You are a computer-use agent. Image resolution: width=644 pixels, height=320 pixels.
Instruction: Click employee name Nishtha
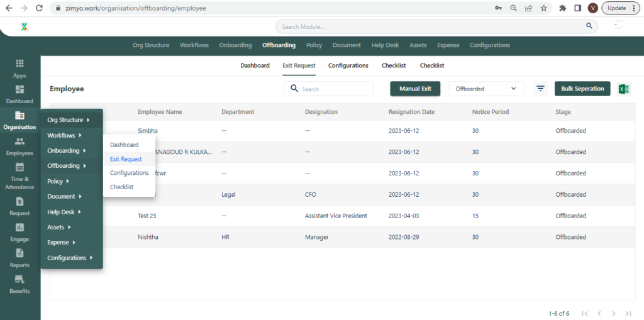(148, 237)
